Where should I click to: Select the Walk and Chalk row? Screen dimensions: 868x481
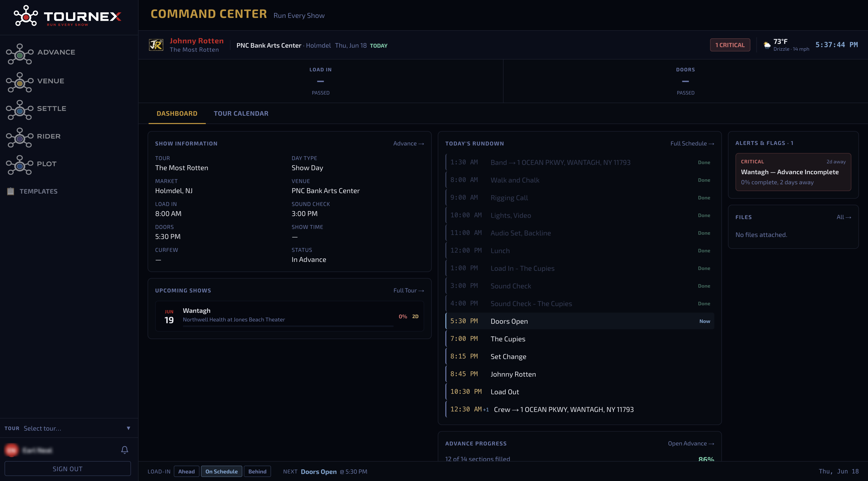580,180
